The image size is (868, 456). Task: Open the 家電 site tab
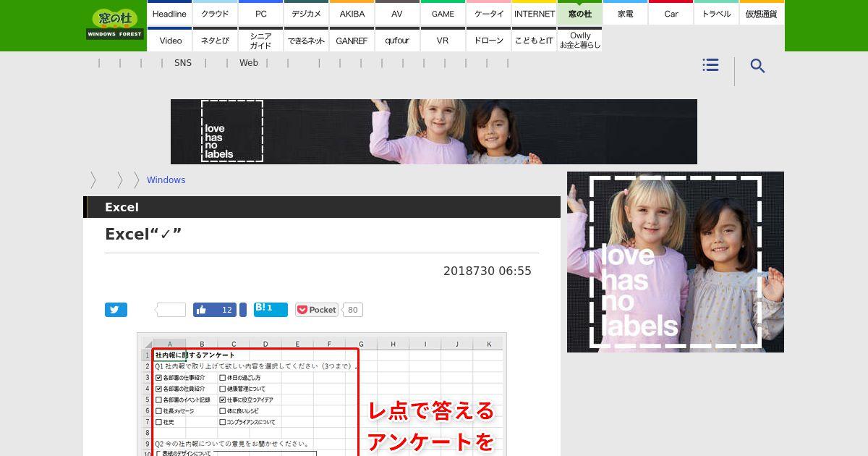coord(625,14)
